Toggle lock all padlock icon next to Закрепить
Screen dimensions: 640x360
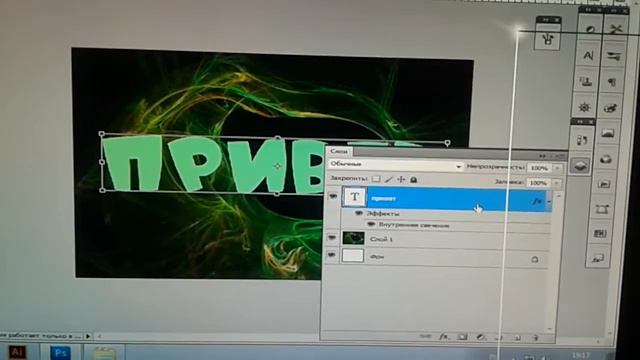point(413,180)
